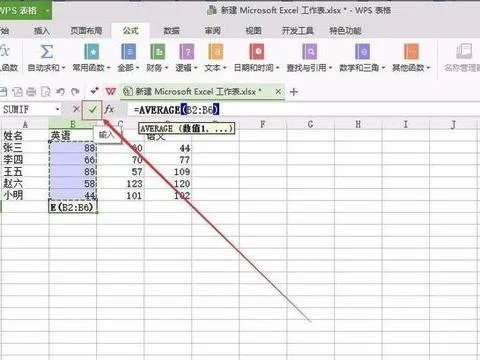480x360 pixels.
Task: Click the undo arrow in quick toolbar
Action: click(x=60, y=91)
